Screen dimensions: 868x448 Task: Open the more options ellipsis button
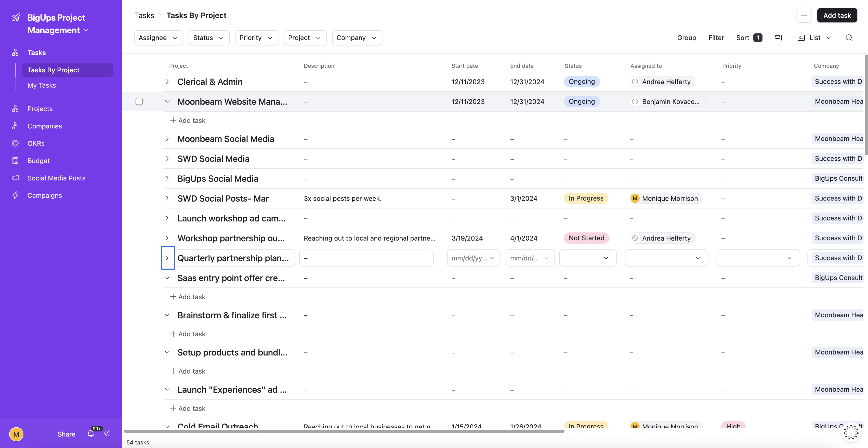[804, 16]
